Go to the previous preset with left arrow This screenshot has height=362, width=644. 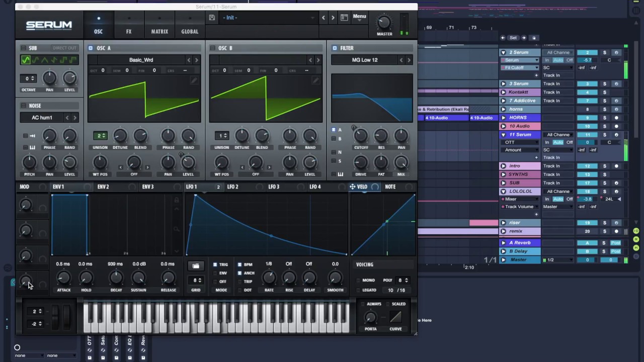[324, 18]
